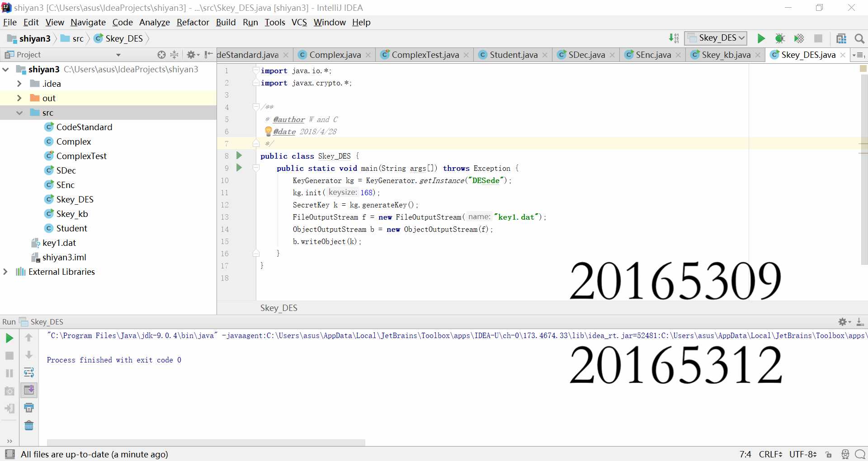Viewport: 868px width, 461px height.
Task: Pause output in Run panel
Action: tap(9, 373)
